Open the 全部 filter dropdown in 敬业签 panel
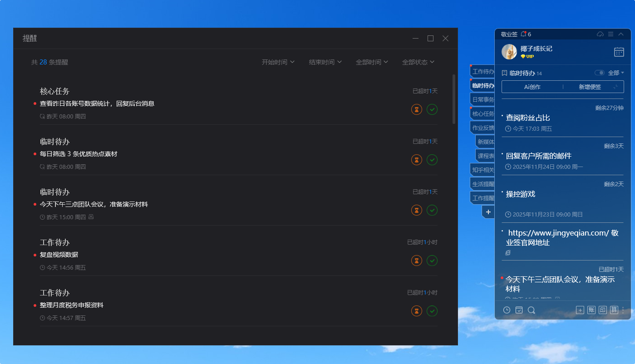Image resolution: width=635 pixels, height=364 pixels. click(616, 73)
